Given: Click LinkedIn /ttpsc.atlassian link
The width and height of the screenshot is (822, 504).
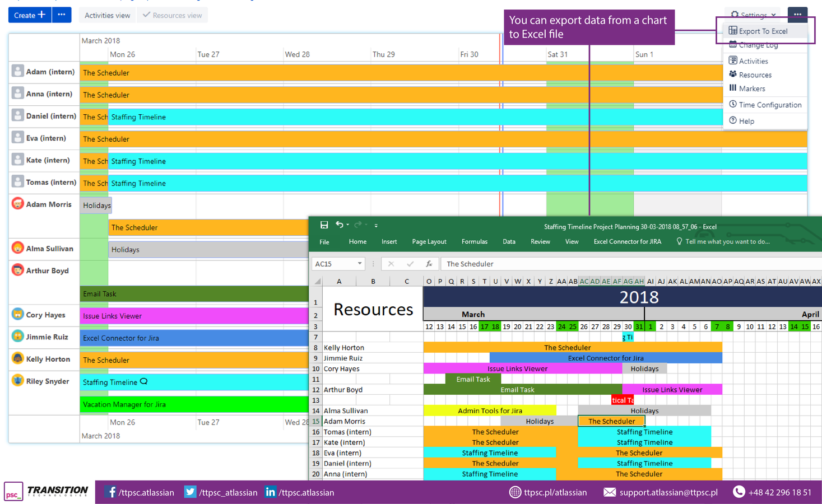Looking at the screenshot, I should [x=300, y=492].
